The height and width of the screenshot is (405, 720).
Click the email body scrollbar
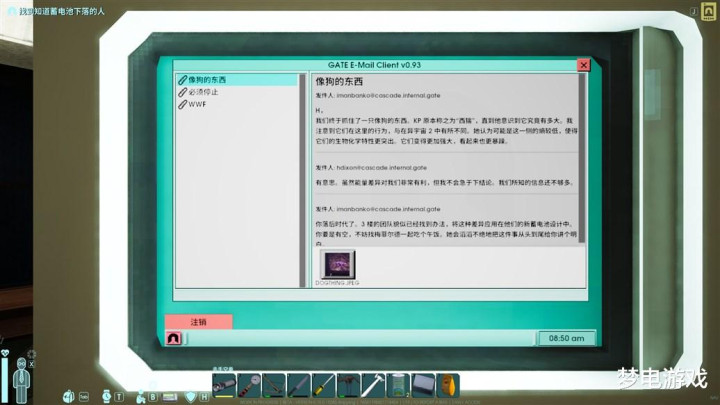[582, 158]
